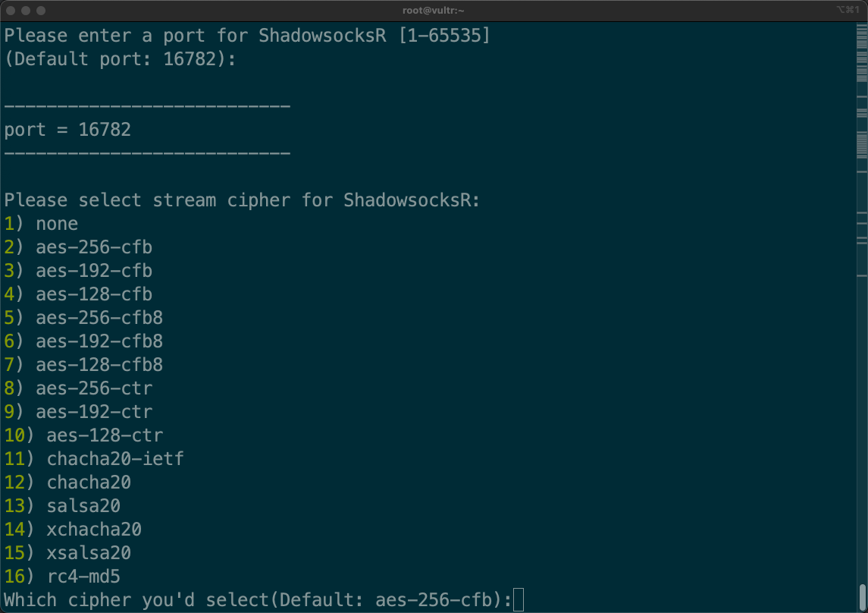Click the red close window button
The width and height of the screenshot is (868, 613).
(x=11, y=11)
